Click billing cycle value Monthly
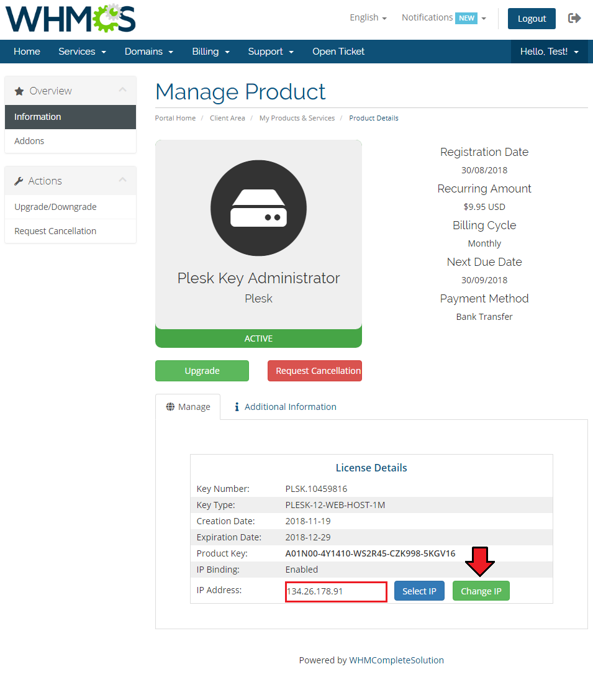The height and width of the screenshot is (700, 593). click(x=484, y=243)
